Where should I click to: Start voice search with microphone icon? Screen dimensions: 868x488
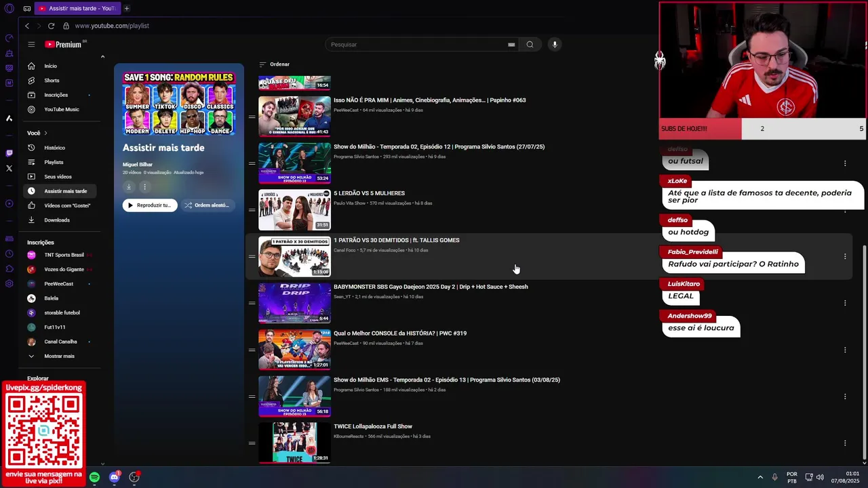[555, 45]
